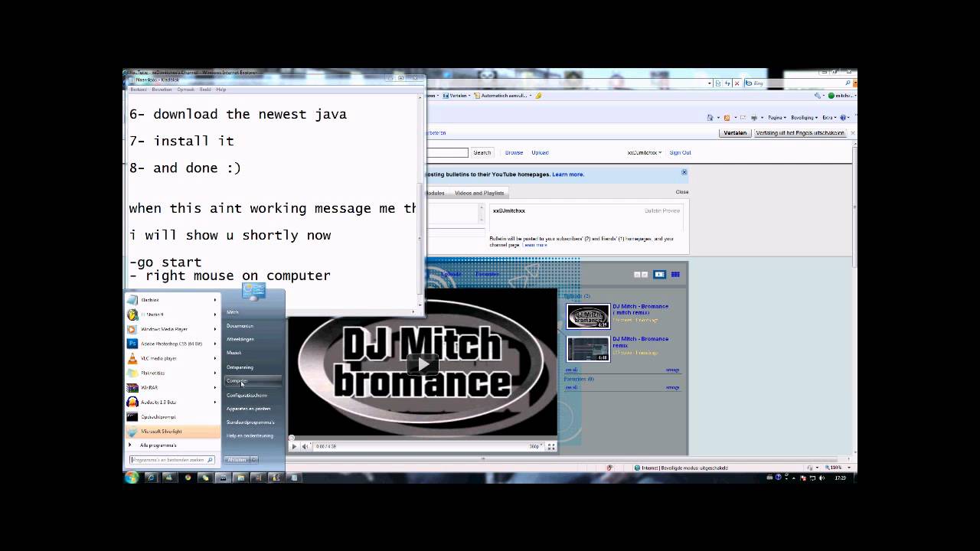
Task: Open second Bromance remix video thumbnail
Action: [x=588, y=349]
